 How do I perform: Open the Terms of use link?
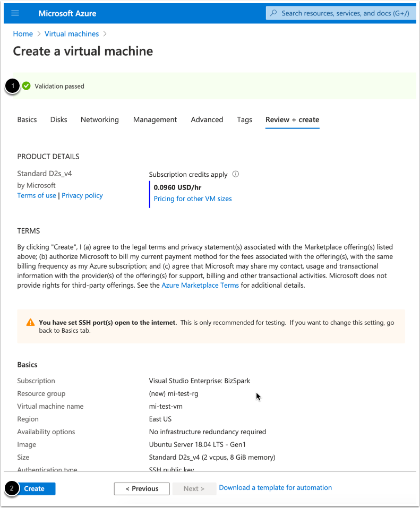point(37,195)
